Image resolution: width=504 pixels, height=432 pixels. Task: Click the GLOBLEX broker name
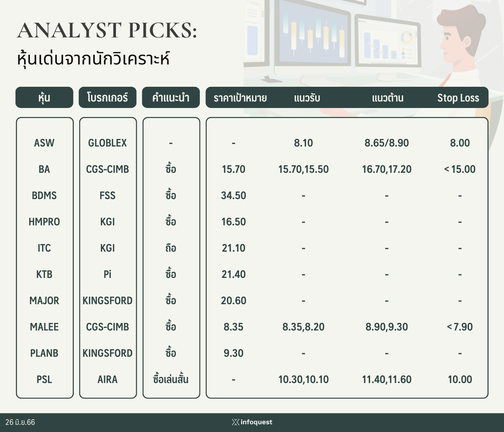(108, 143)
